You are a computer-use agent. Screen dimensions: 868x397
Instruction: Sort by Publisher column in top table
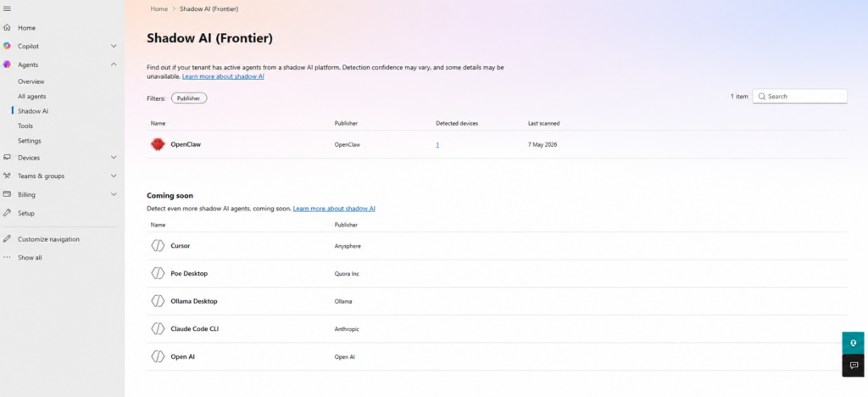[x=346, y=124]
